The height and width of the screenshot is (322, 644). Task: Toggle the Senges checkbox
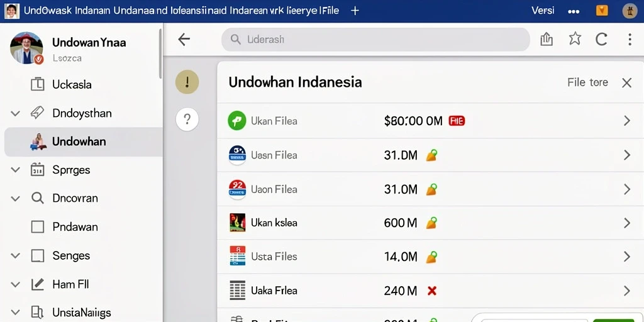[37, 255]
